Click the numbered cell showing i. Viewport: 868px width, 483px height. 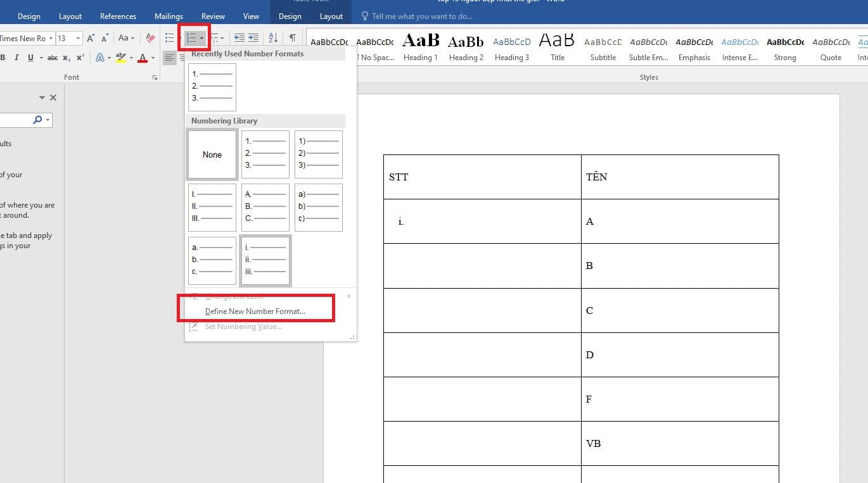pos(482,222)
